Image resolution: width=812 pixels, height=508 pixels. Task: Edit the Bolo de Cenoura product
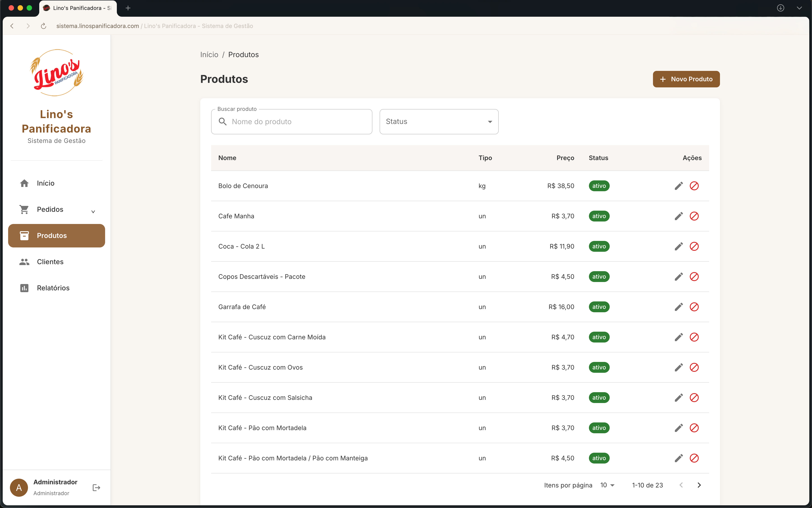tap(678, 186)
